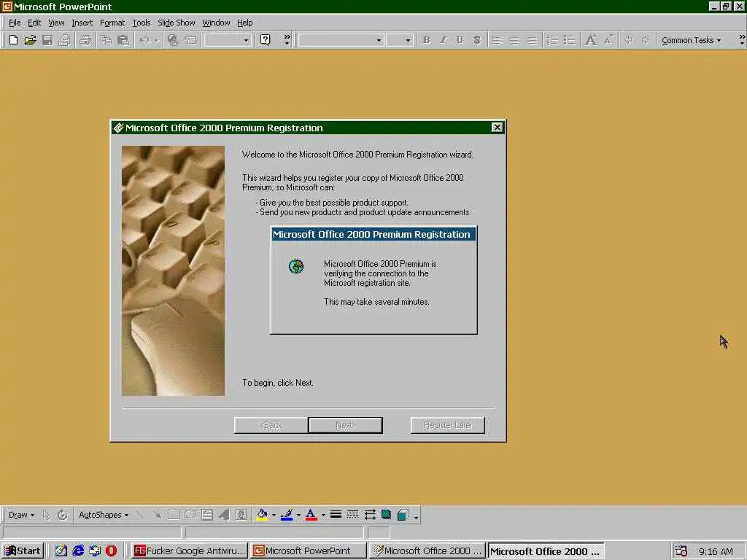
Task: Toggle Italic formatting
Action: coord(443,40)
